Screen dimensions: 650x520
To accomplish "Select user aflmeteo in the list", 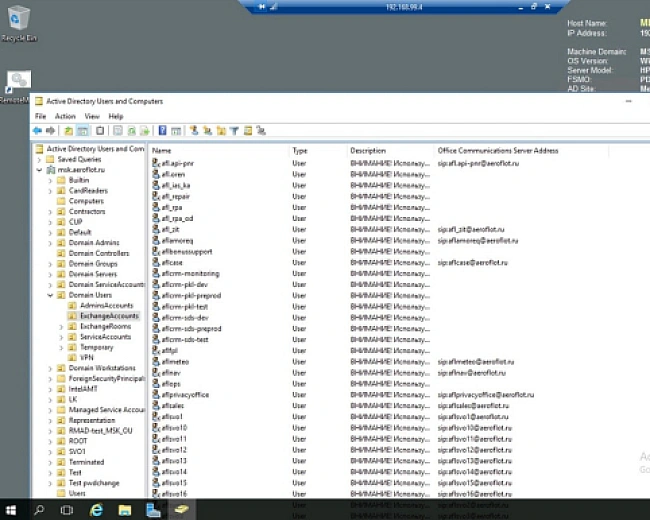I will (x=175, y=362).
